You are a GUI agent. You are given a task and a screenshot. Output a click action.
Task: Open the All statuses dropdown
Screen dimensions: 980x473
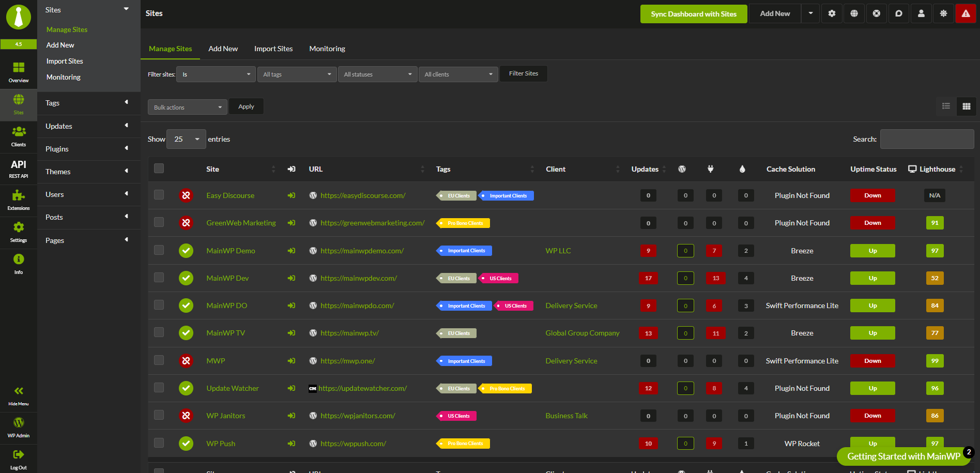click(x=377, y=74)
